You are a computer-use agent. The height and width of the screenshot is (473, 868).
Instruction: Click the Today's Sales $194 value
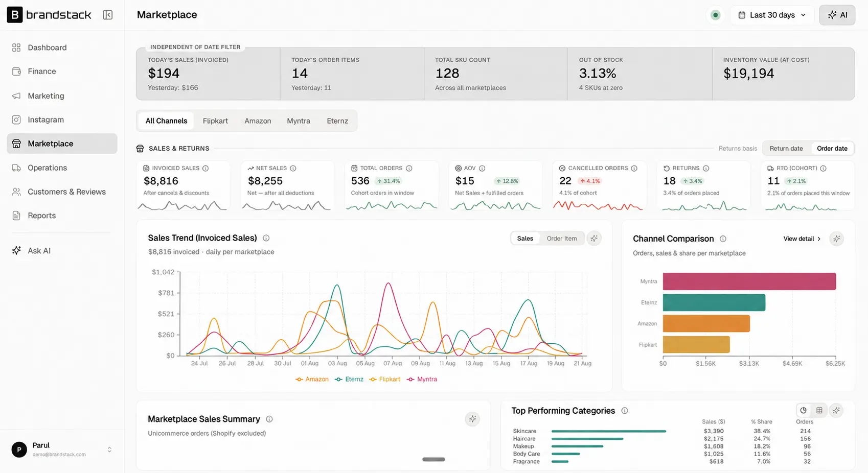click(164, 74)
